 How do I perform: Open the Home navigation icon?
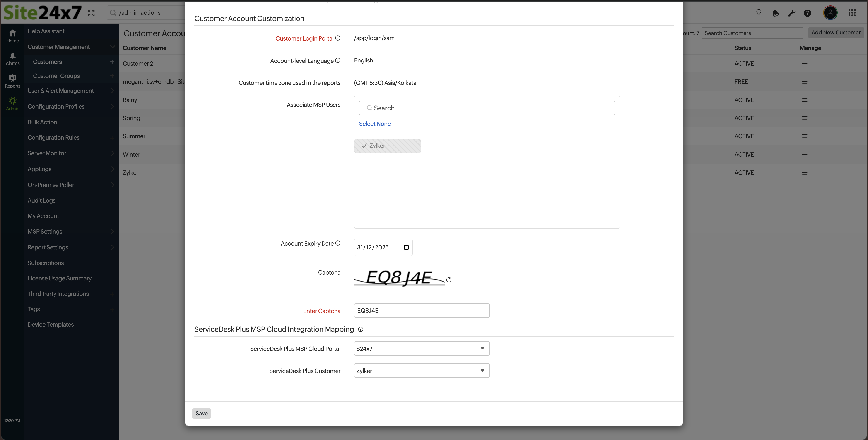pos(12,33)
